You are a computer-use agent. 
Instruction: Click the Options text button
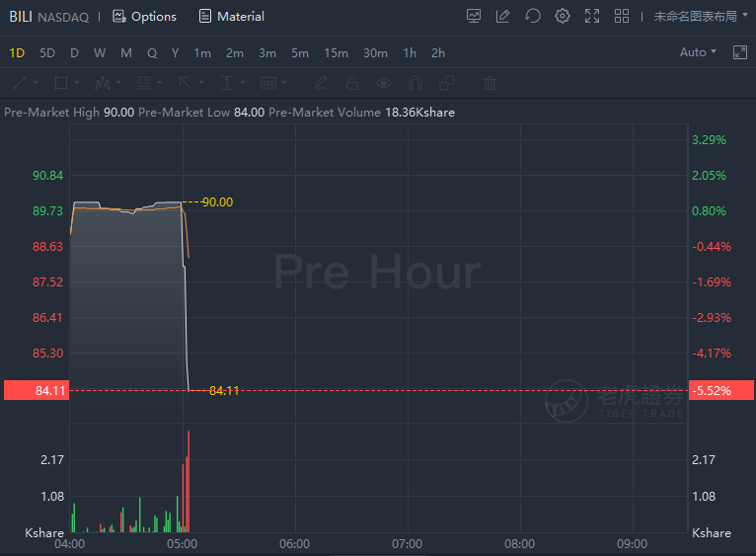click(154, 17)
